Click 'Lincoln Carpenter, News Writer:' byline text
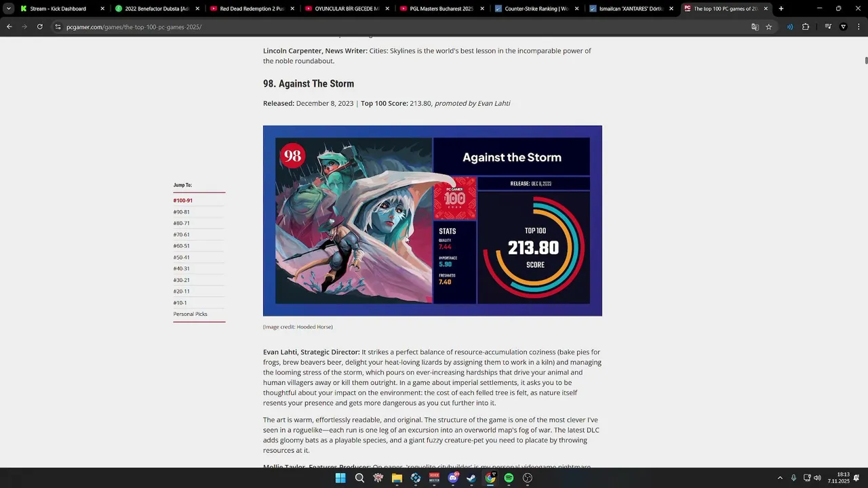The image size is (868, 488). tap(315, 51)
